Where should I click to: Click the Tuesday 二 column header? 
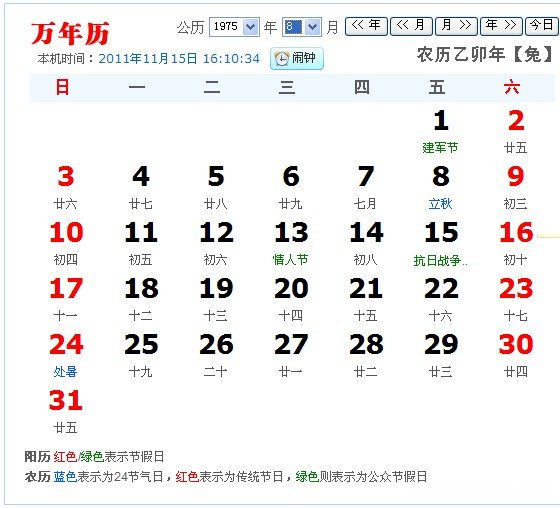click(212, 88)
